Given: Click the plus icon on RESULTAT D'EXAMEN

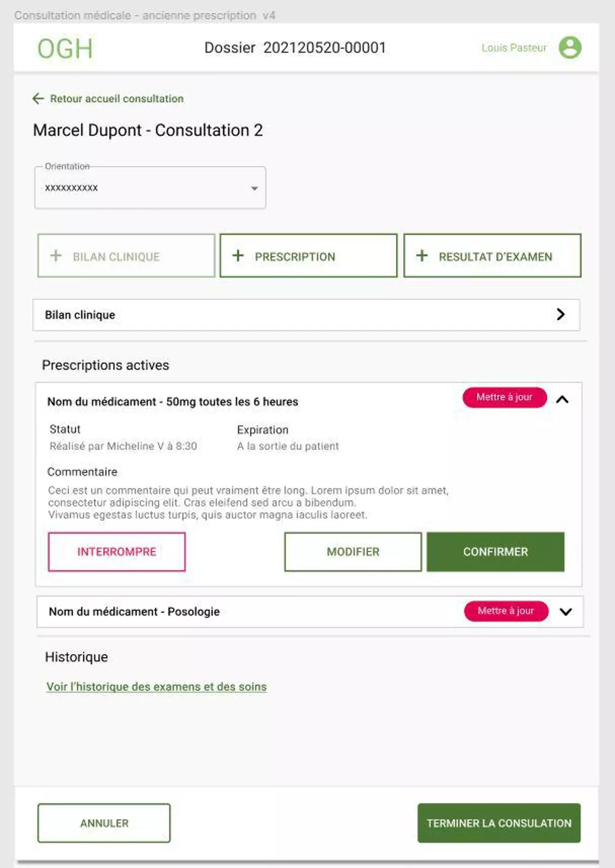Looking at the screenshot, I should click(422, 256).
